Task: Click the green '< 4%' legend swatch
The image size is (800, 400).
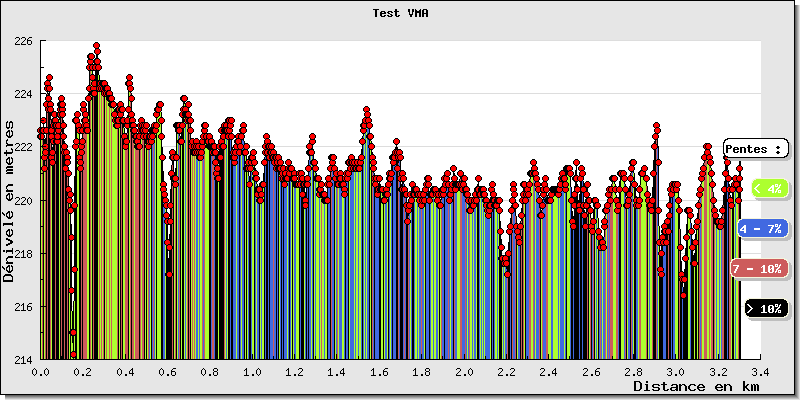Action: coord(767,188)
